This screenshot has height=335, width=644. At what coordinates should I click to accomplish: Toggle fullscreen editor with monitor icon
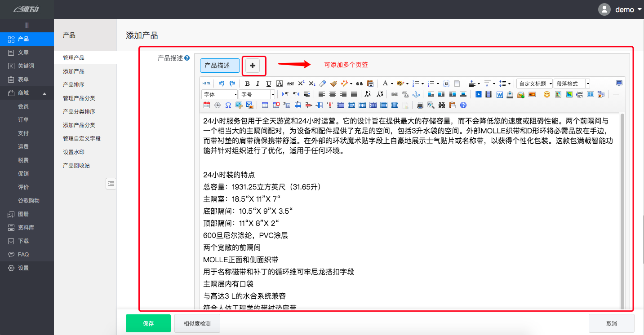coord(619,84)
